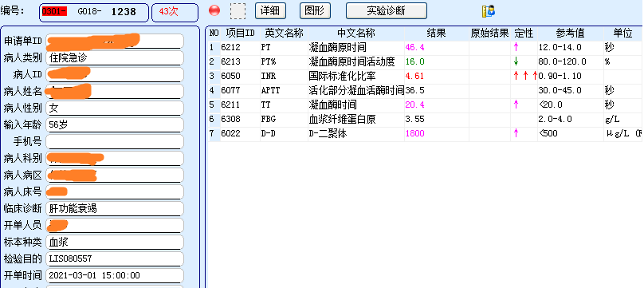Open the ruler and user icon
The width and height of the screenshot is (644, 288).
489,11
